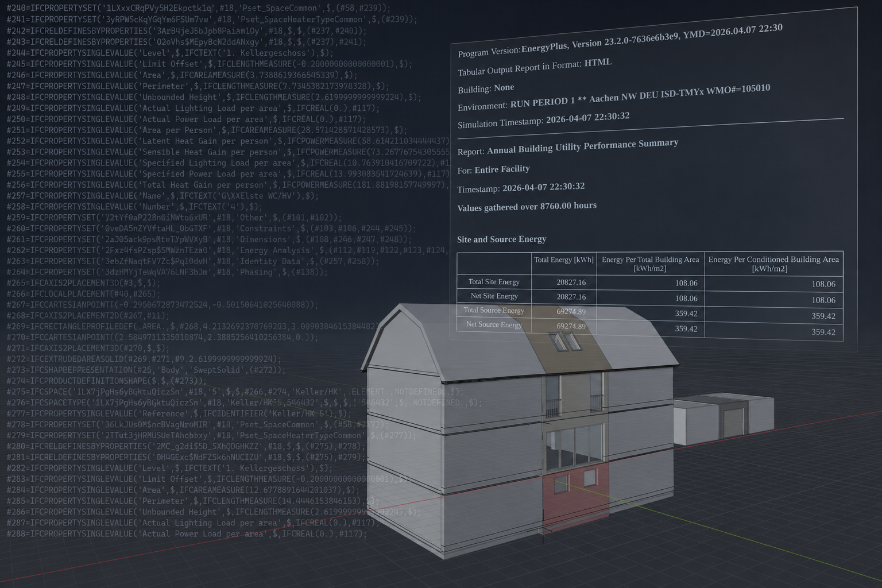
Task: Select line #262 'Energy Analysis' property set
Action: (227, 250)
